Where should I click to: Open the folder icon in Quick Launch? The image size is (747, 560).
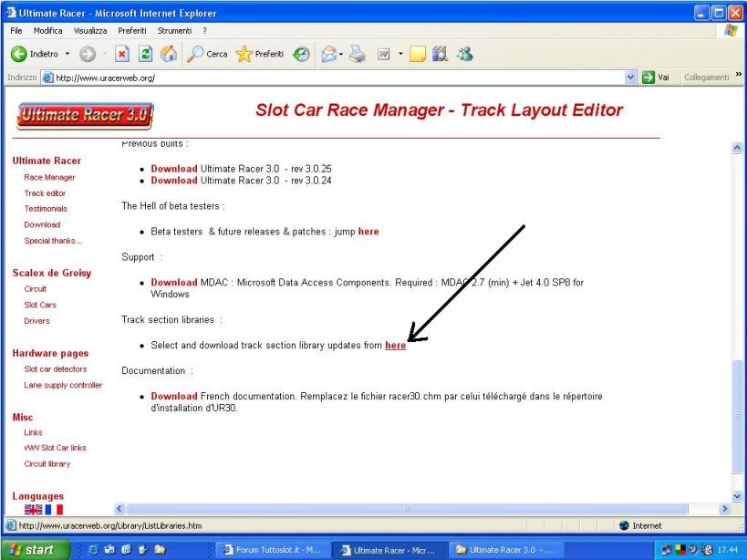[x=160, y=550]
